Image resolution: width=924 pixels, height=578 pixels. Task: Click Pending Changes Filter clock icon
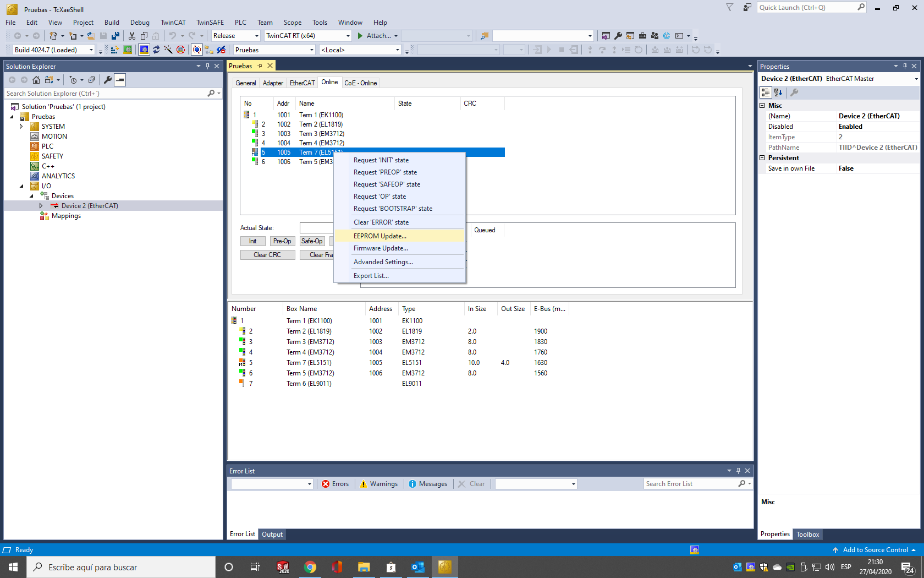tap(73, 80)
